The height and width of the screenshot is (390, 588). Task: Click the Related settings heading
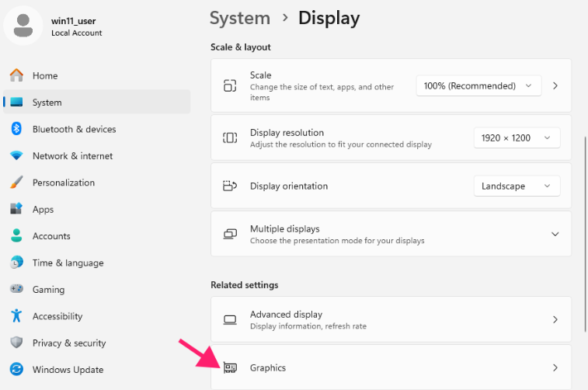[245, 284]
